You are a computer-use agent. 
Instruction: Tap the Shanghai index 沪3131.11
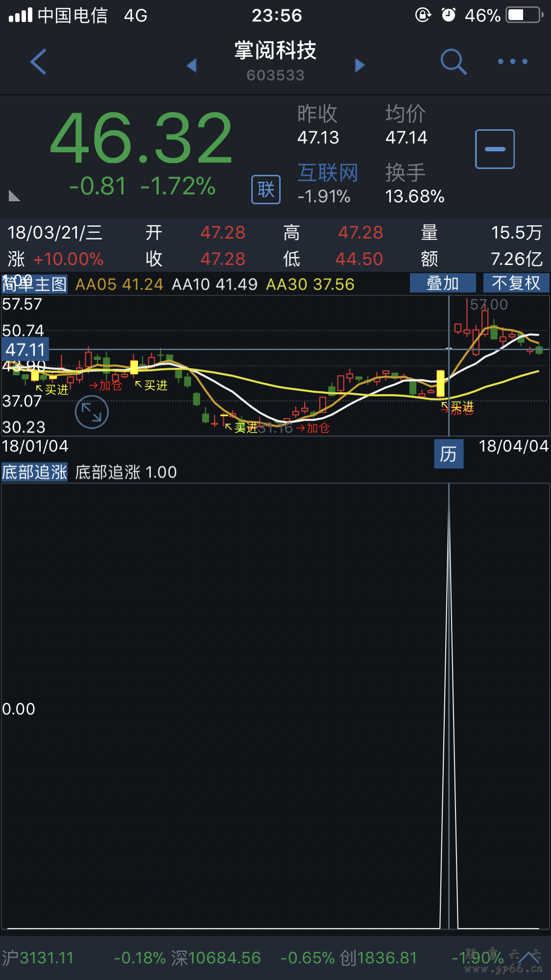[38, 958]
